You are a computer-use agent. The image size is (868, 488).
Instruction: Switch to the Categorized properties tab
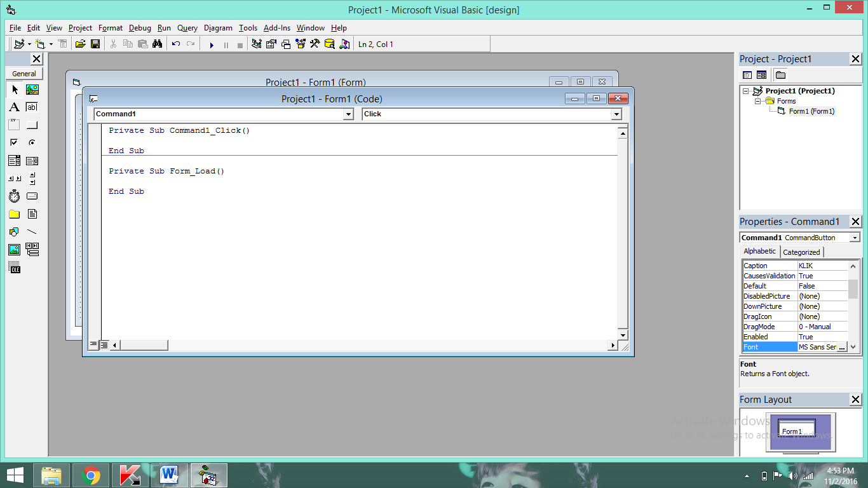click(801, 252)
